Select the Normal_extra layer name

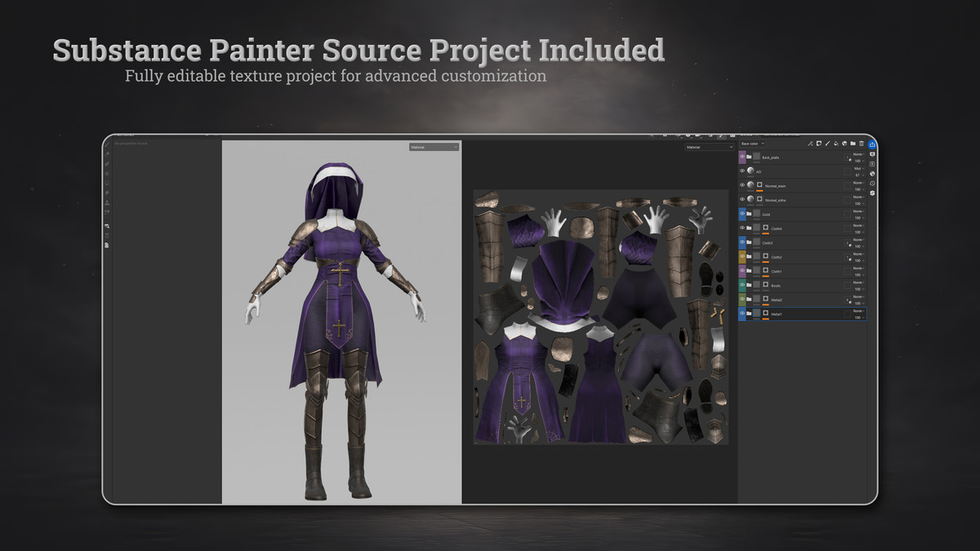[775, 200]
